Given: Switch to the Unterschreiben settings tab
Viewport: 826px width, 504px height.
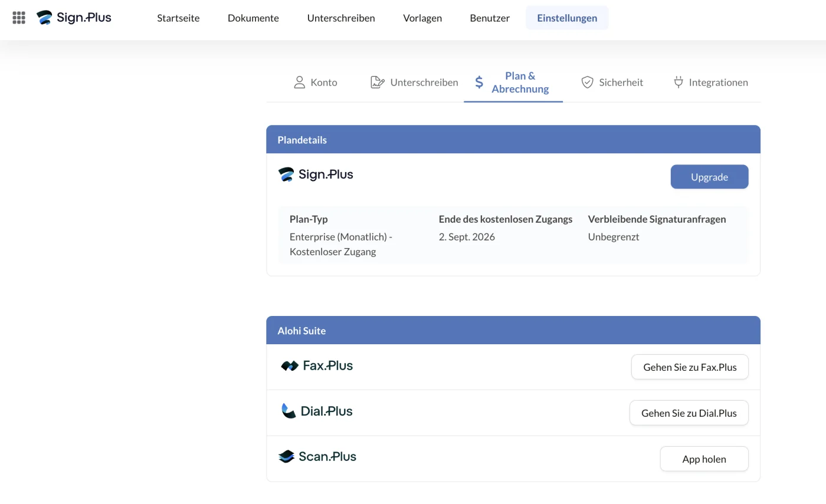Looking at the screenshot, I should (414, 82).
